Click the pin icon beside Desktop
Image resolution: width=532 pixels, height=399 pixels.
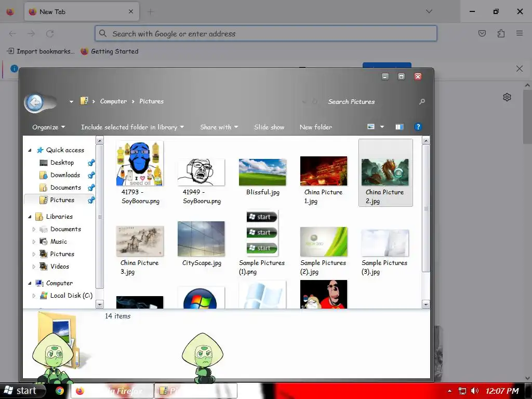[91, 163]
